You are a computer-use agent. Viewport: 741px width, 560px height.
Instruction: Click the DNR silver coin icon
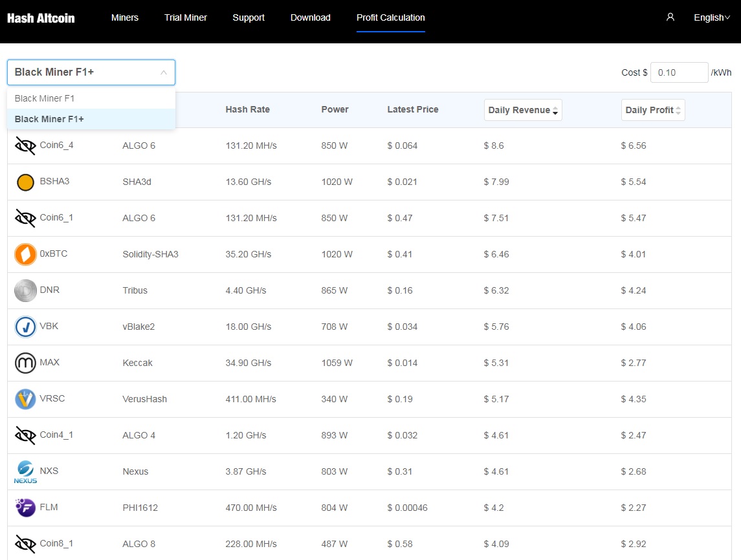point(25,291)
